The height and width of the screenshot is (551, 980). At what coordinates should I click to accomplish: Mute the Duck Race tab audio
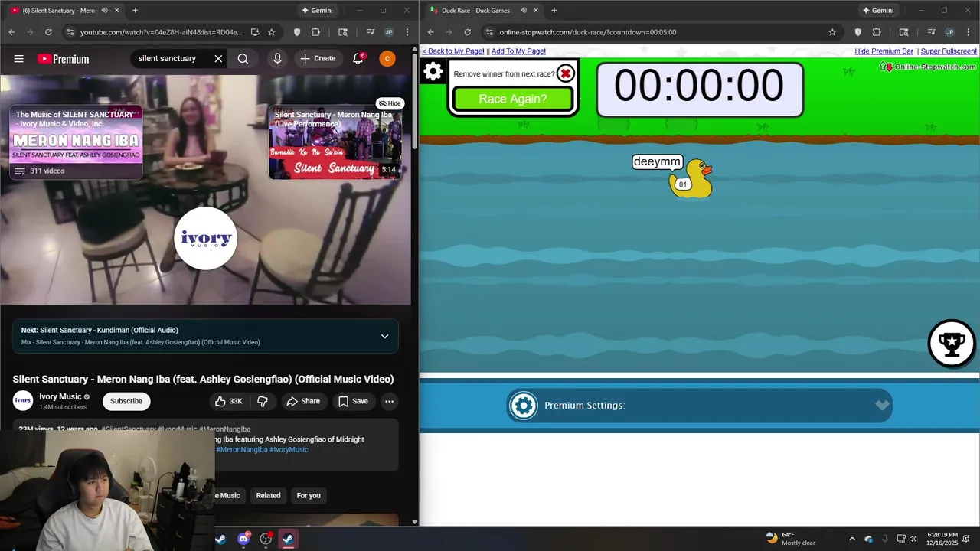point(524,11)
